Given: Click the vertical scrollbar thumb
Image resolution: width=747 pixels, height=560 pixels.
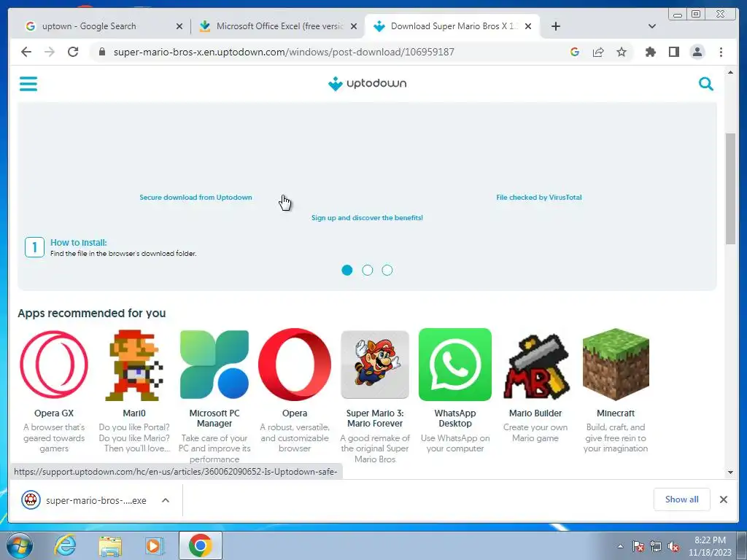Looking at the screenshot, I should [730, 189].
